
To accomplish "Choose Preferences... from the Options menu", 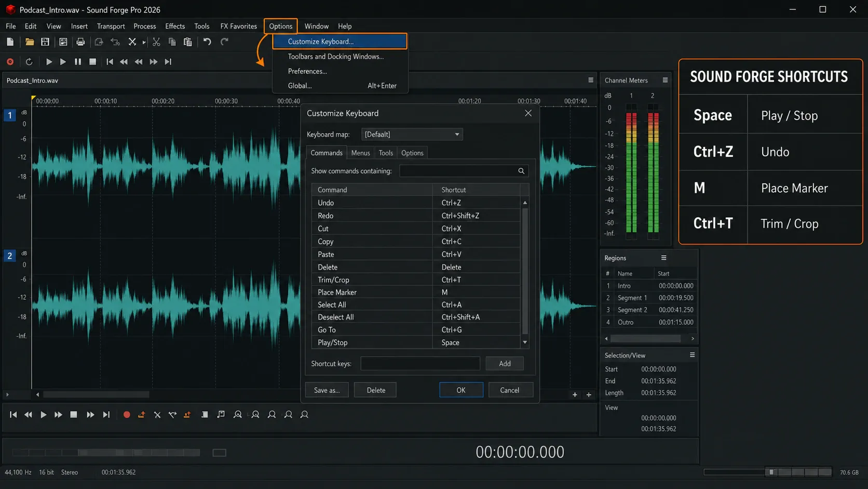I will pyautogui.click(x=340, y=71).
